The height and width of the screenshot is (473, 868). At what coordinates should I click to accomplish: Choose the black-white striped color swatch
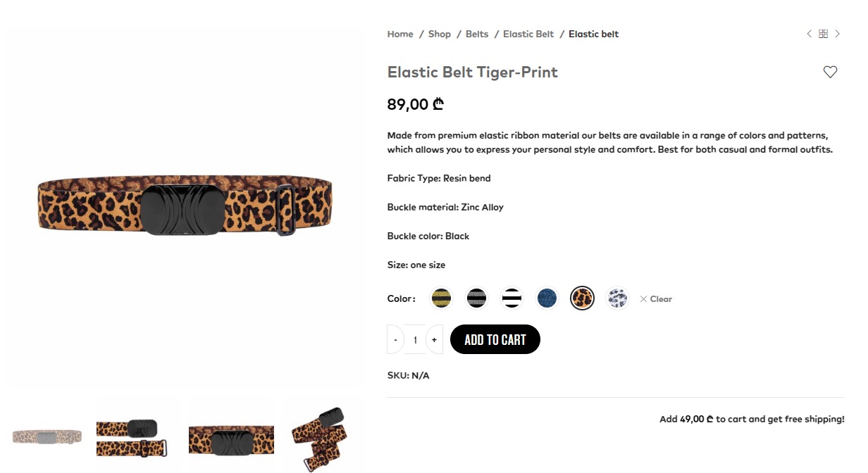point(512,298)
